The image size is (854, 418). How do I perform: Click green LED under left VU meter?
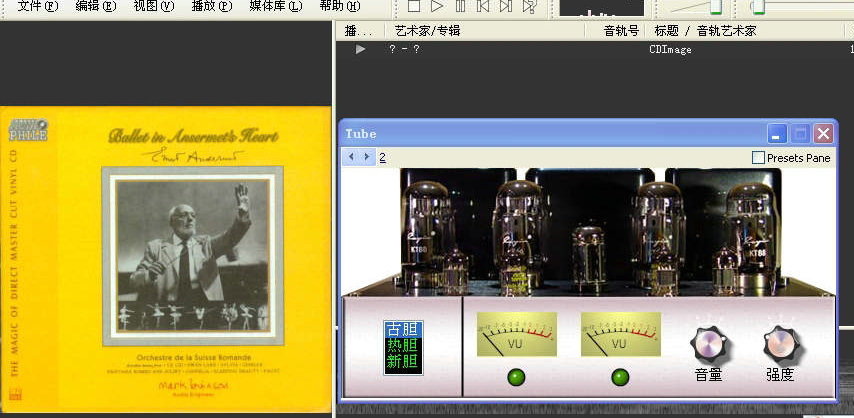click(x=516, y=377)
